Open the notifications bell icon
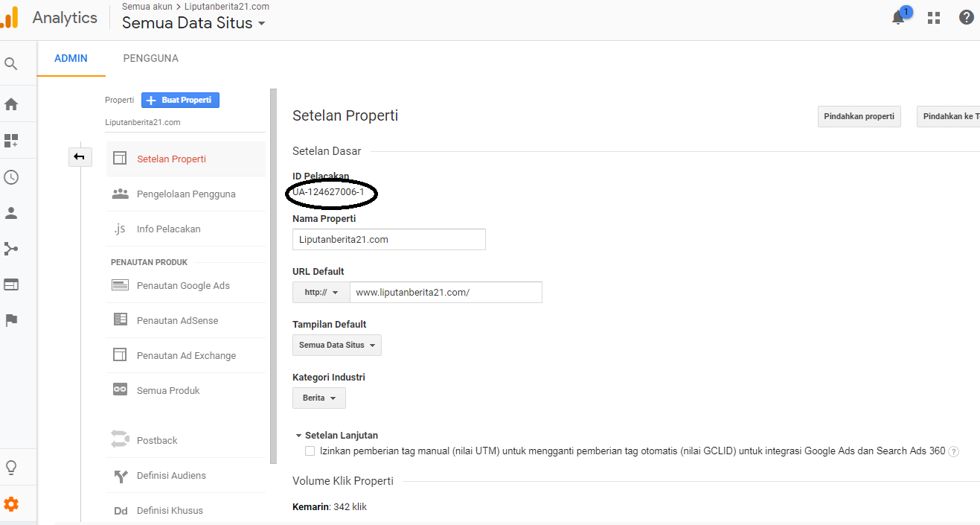Image resolution: width=980 pixels, height=525 pixels. pyautogui.click(x=897, y=16)
